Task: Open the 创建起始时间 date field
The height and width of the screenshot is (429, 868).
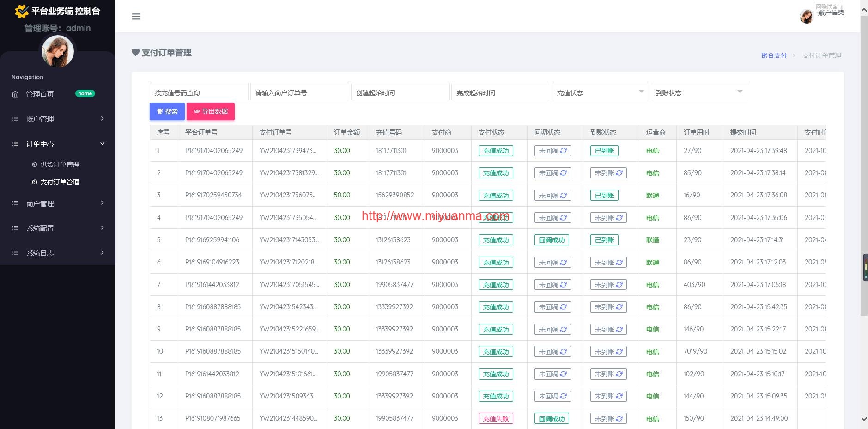Action: (401, 92)
